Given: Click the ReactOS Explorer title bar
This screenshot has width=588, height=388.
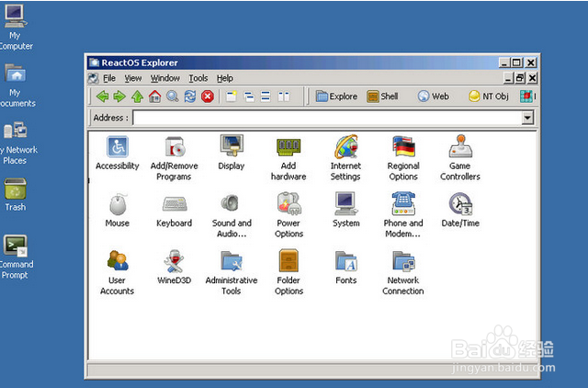Looking at the screenshot, I should coord(292,63).
